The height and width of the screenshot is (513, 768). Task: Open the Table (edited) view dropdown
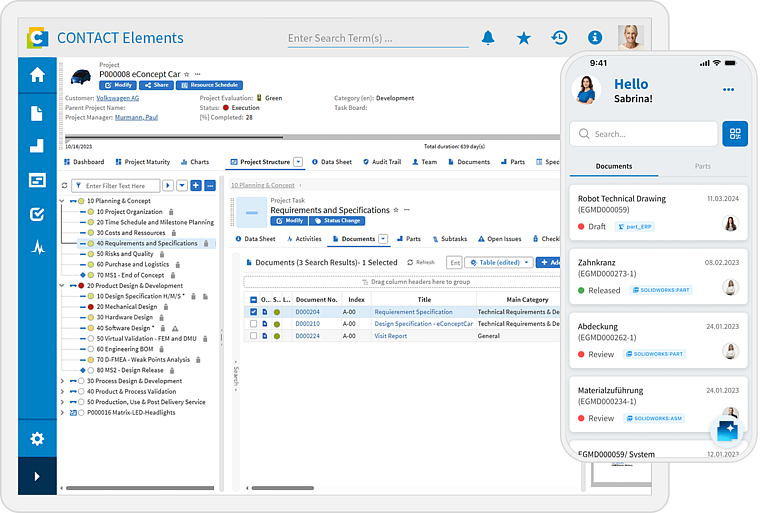[499, 263]
